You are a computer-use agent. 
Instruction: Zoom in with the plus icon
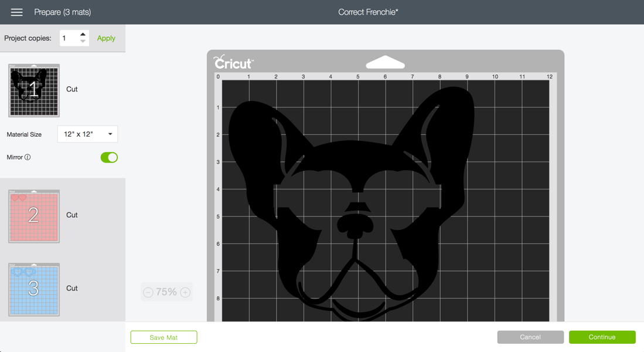185,292
